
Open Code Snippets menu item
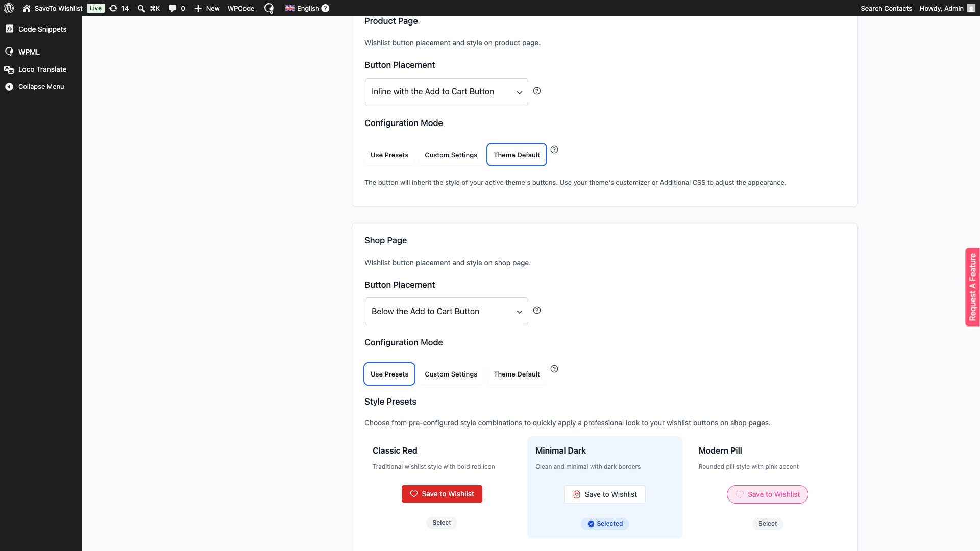(42, 29)
